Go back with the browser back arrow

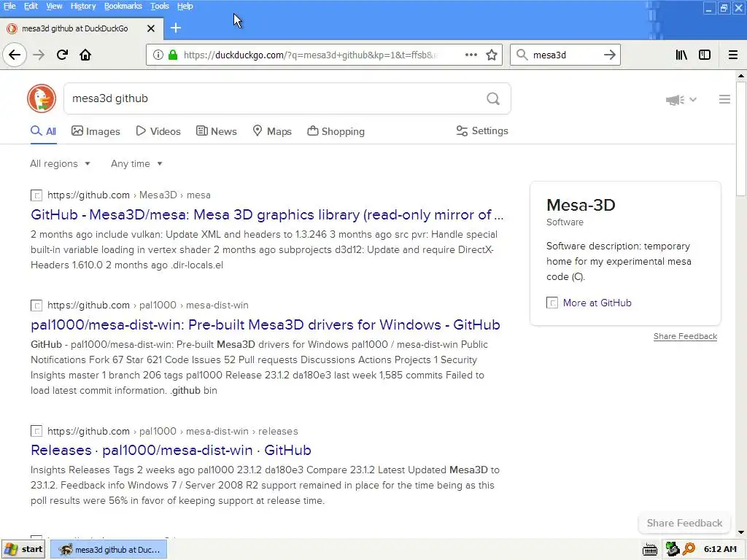(x=15, y=55)
